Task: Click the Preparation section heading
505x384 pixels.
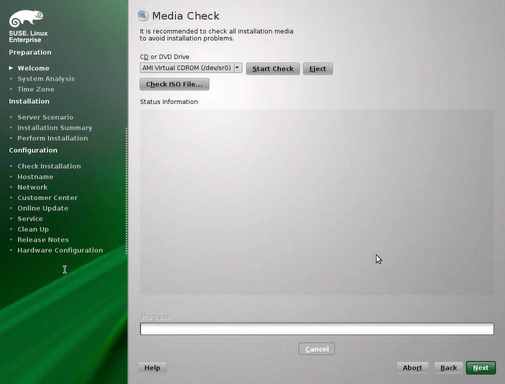Action: [x=30, y=52]
